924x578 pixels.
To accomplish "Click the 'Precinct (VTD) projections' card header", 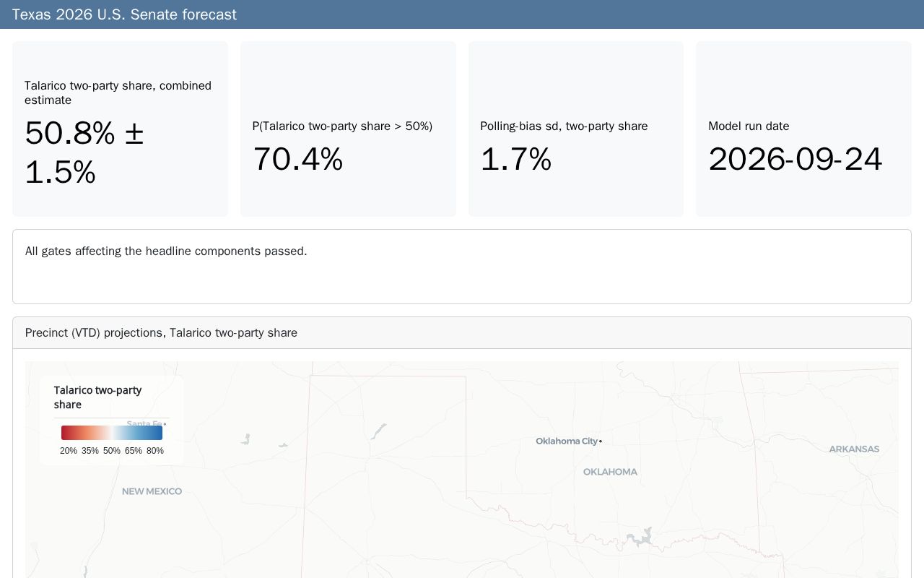I will [462, 333].
